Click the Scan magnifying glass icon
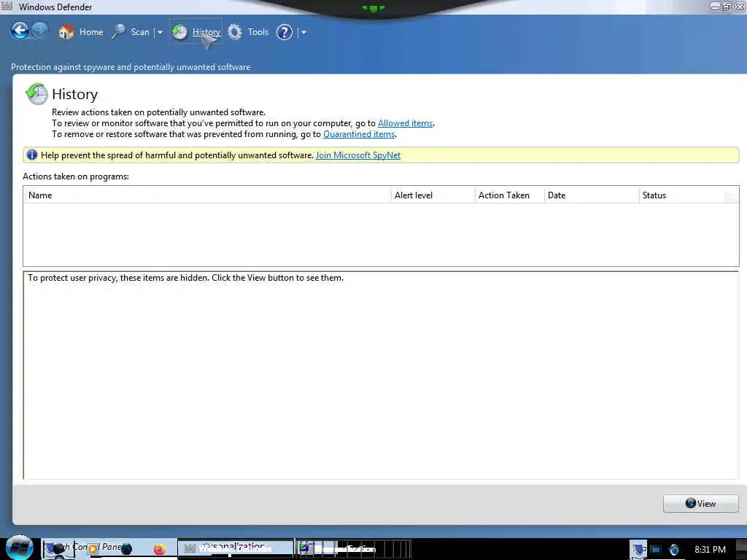The image size is (747, 560). (x=118, y=32)
